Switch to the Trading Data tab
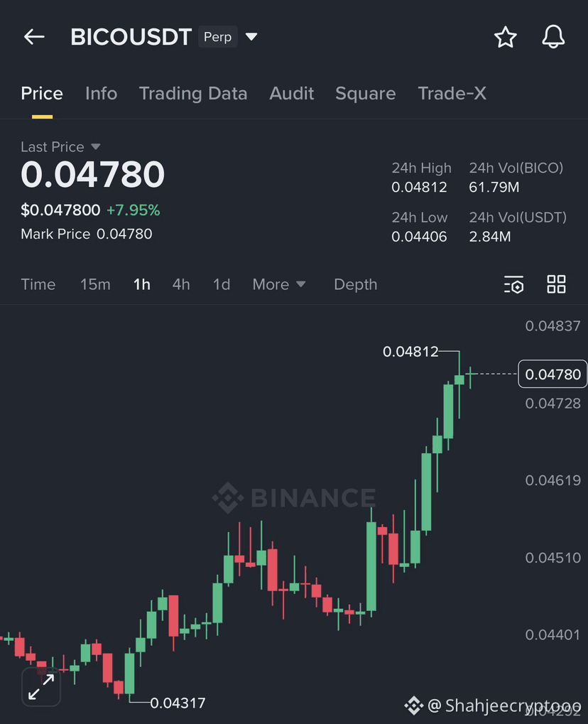 coord(193,93)
